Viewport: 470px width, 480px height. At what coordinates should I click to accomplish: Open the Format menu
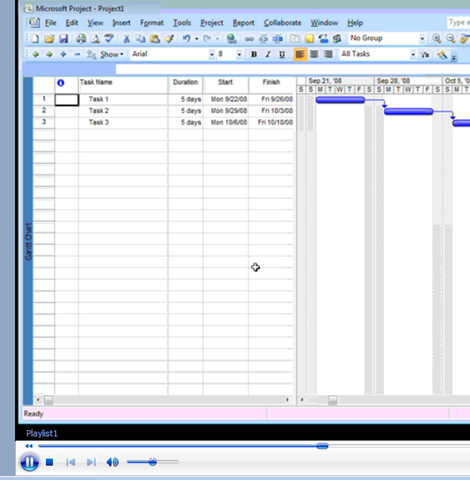point(152,23)
